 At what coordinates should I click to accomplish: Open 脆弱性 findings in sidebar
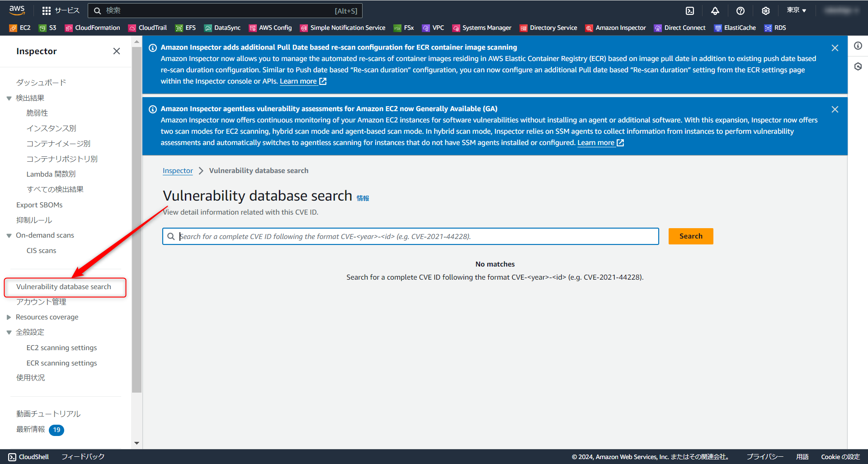click(37, 113)
